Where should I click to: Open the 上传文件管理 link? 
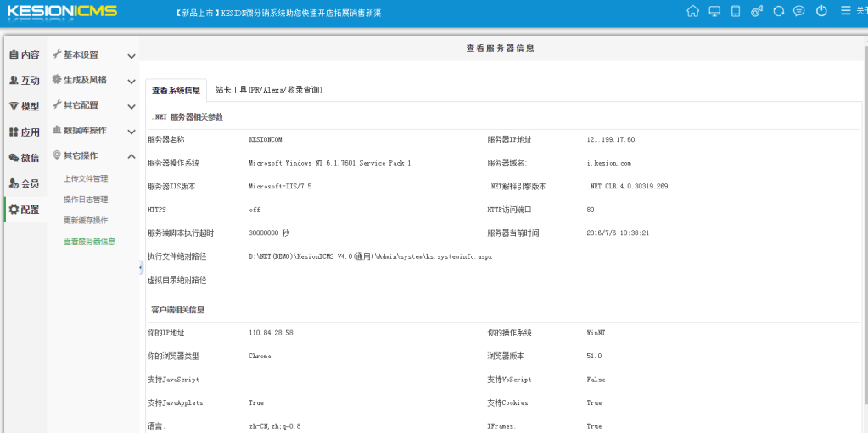[x=86, y=179]
